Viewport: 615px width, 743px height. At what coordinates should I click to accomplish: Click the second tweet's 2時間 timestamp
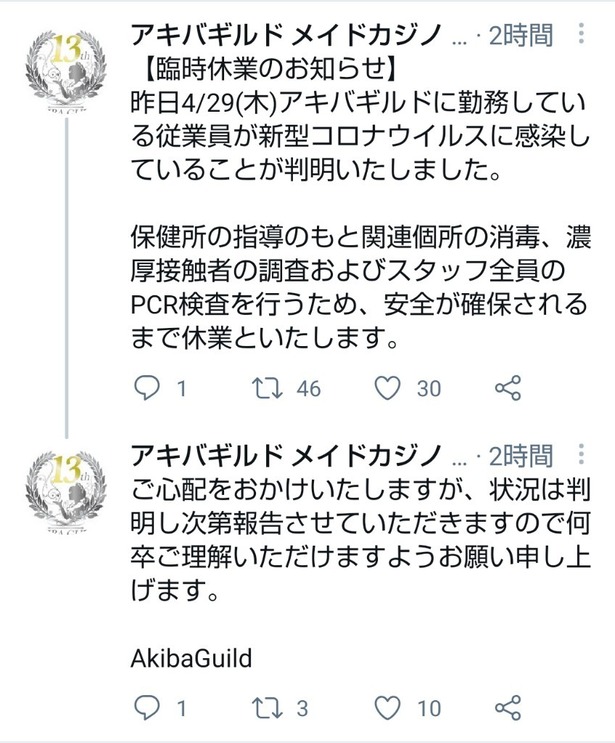520,456
